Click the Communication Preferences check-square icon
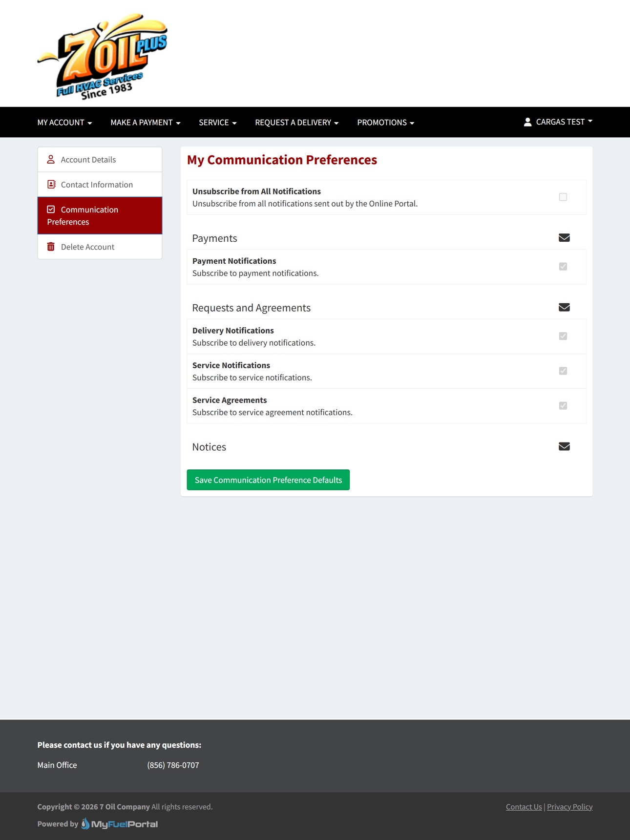Image resolution: width=630 pixels, height=840 pixels. pos(51,209)
